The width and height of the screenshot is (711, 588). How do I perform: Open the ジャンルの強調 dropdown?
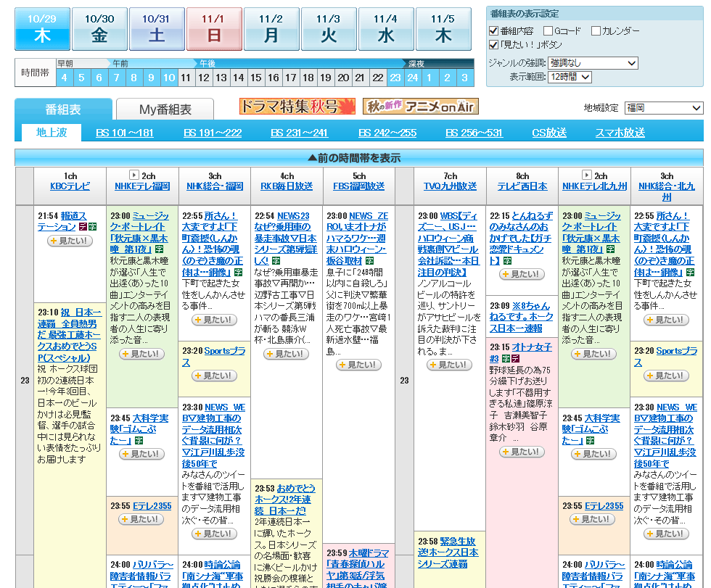[593, 63]
